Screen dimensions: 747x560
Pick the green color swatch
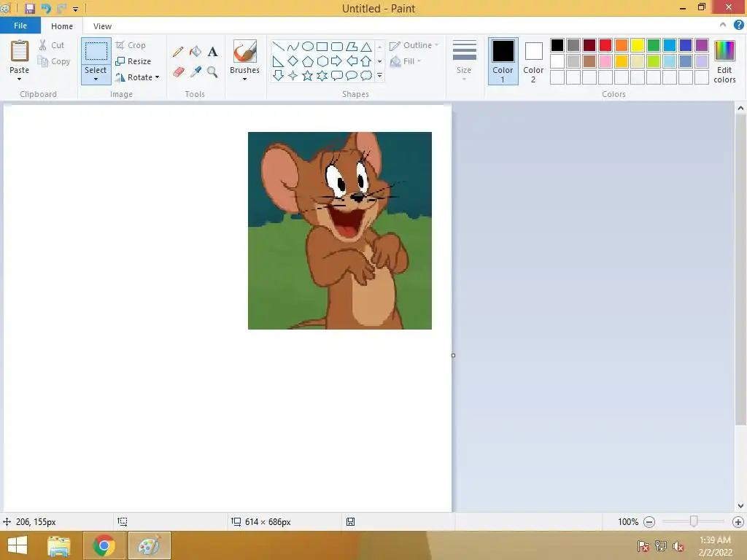click(x=654, y=45)
